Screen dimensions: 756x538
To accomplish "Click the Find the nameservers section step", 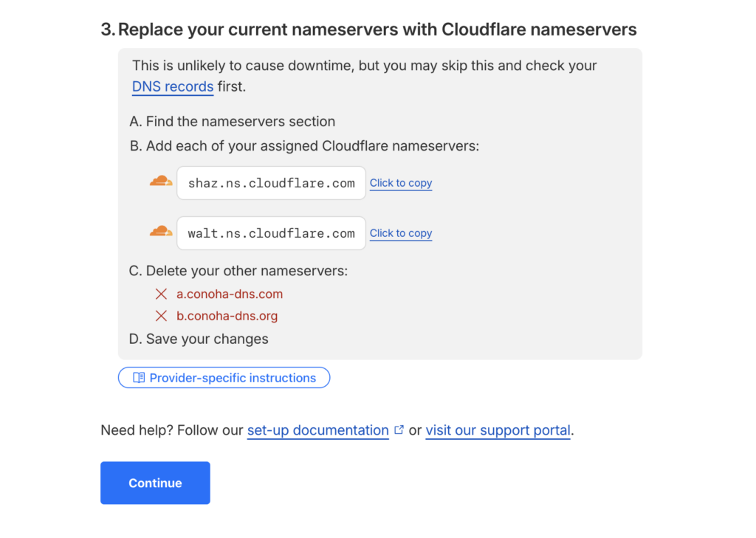I will [x=233, y=122].
